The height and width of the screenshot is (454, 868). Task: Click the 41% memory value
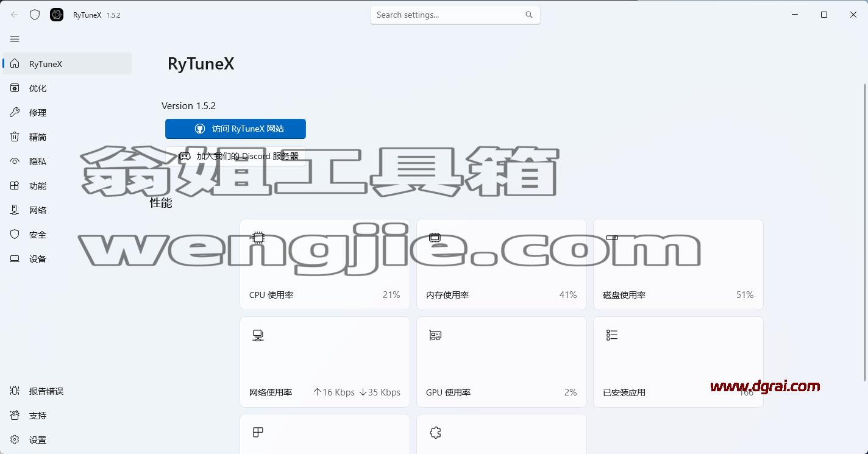568,295
